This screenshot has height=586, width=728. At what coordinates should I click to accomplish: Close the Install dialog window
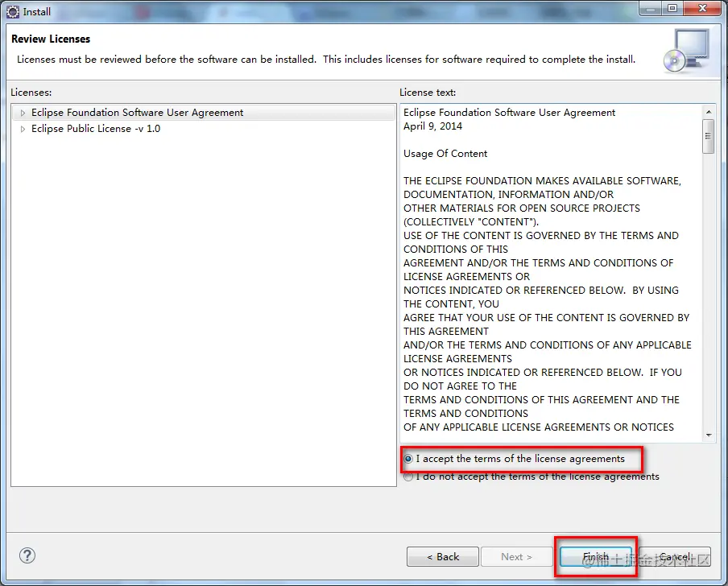point(702,8)
